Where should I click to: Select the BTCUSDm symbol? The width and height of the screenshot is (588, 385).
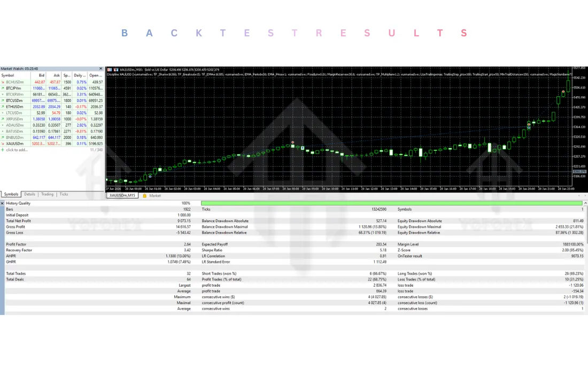pos(14,101)
